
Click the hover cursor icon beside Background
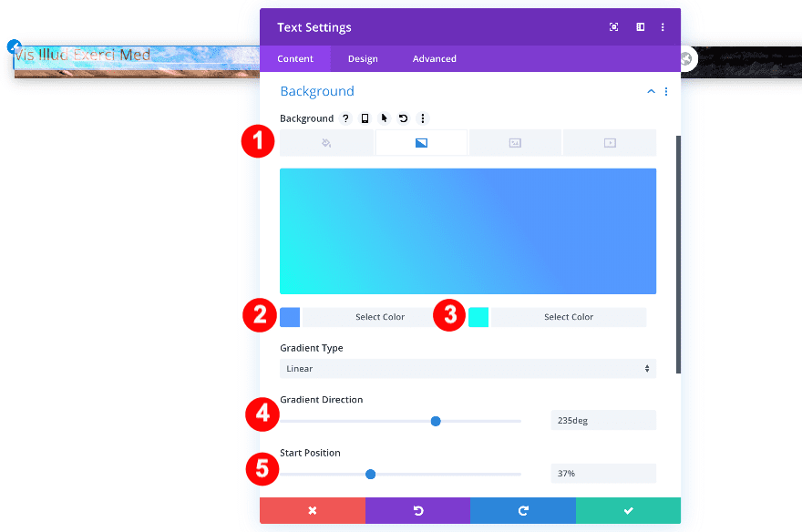(384, 118)
